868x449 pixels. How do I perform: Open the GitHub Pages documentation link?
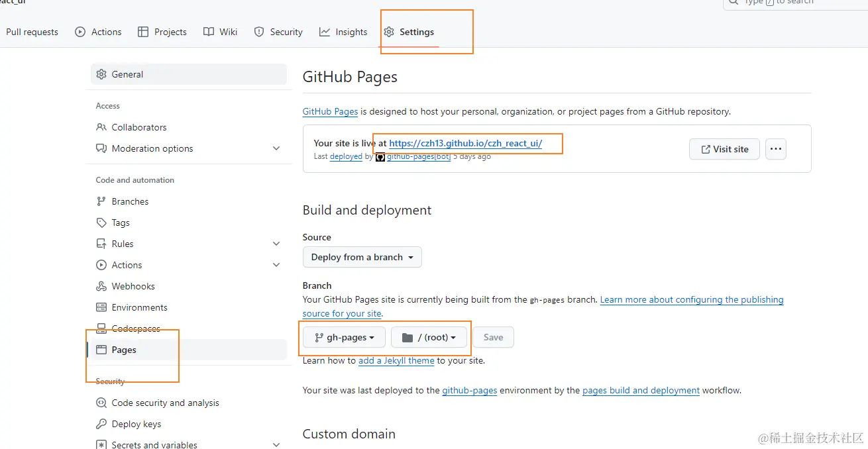point(330,111)
